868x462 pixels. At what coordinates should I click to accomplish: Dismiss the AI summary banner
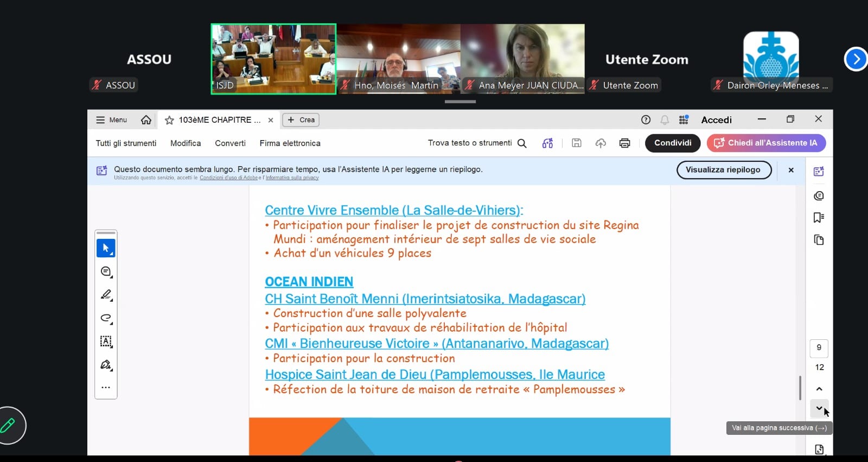coord(791,170)
